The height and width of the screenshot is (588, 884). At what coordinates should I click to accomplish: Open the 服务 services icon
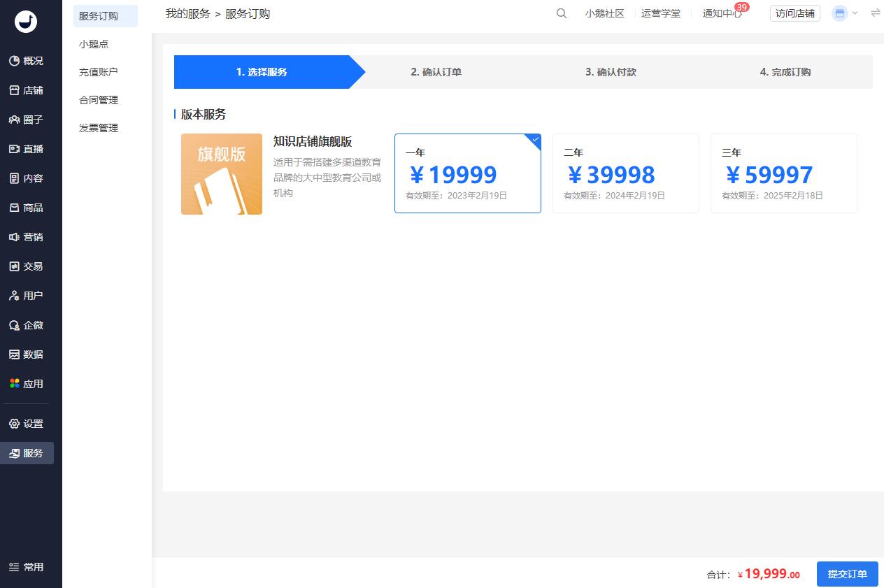[x=14, y=453]
